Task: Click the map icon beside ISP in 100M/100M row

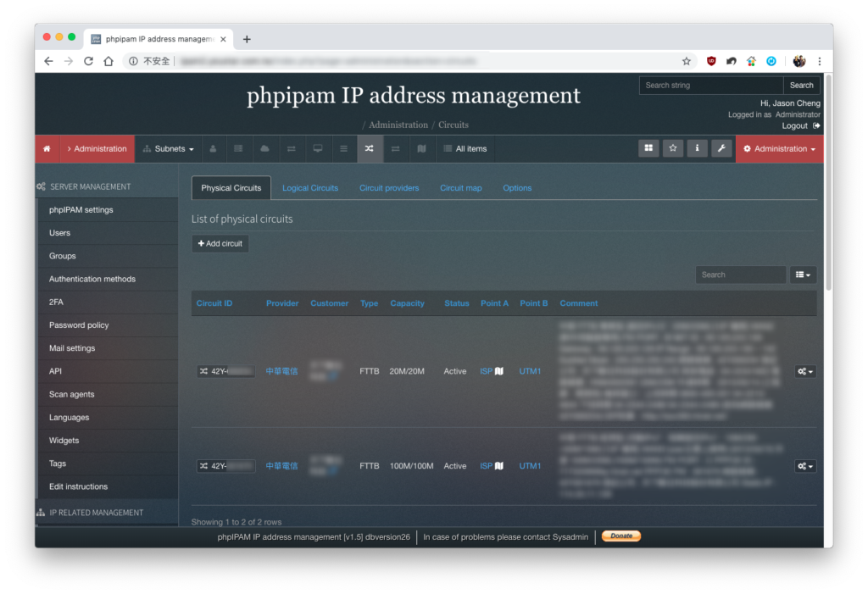Action: (x=499, y=466)
